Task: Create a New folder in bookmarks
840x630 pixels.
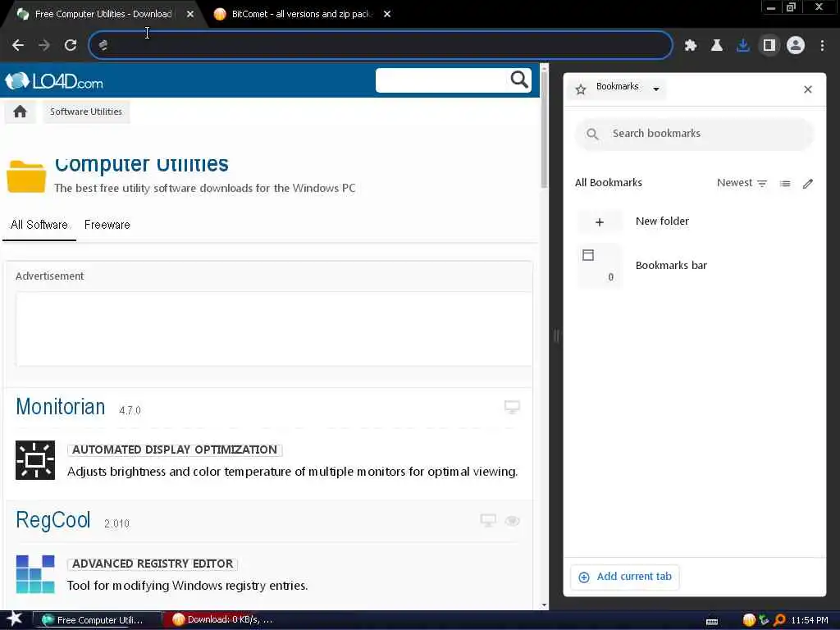Action: click(x=694, y=221)
